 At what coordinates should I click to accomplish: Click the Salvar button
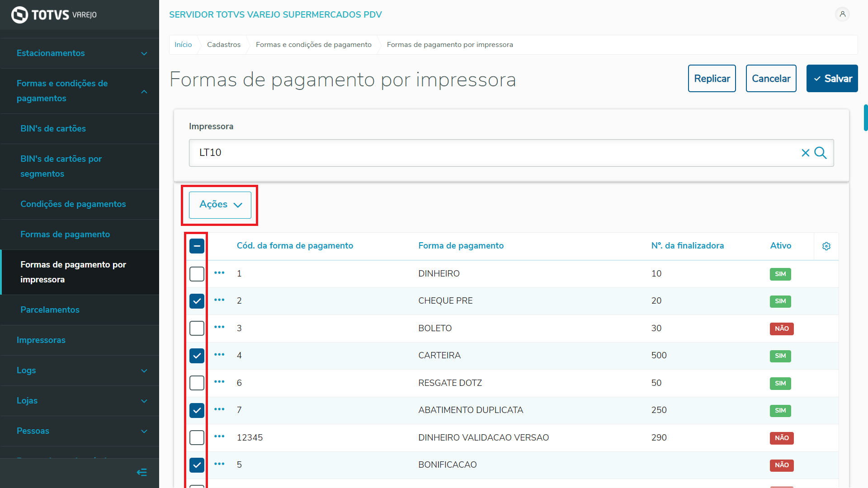click(x=832, y=79)
